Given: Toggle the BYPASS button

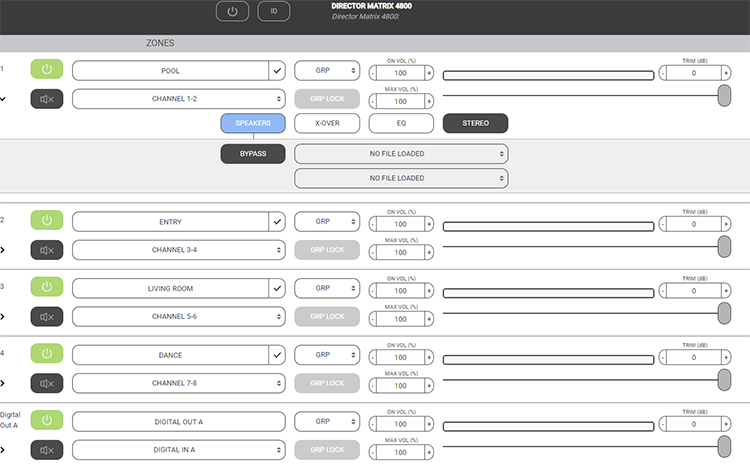Looking at the screenshot, I should coord(253,154).
